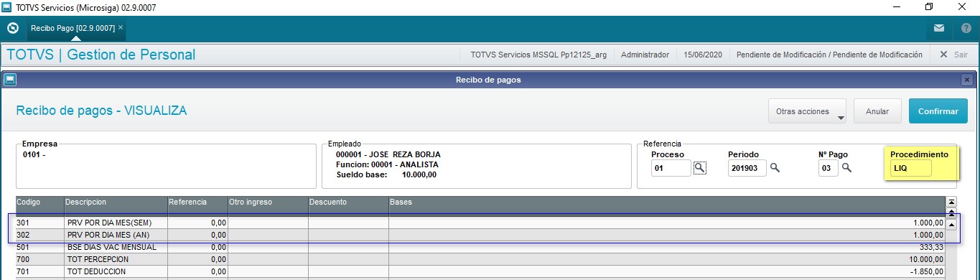Restore down the TOTVS Servicios window
The width and height of the screenshot is (980, 280).
[930, 6]
